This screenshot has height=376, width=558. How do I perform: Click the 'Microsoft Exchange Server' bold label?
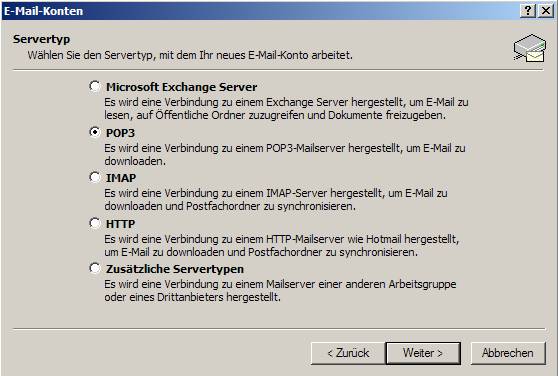(181, 87)
